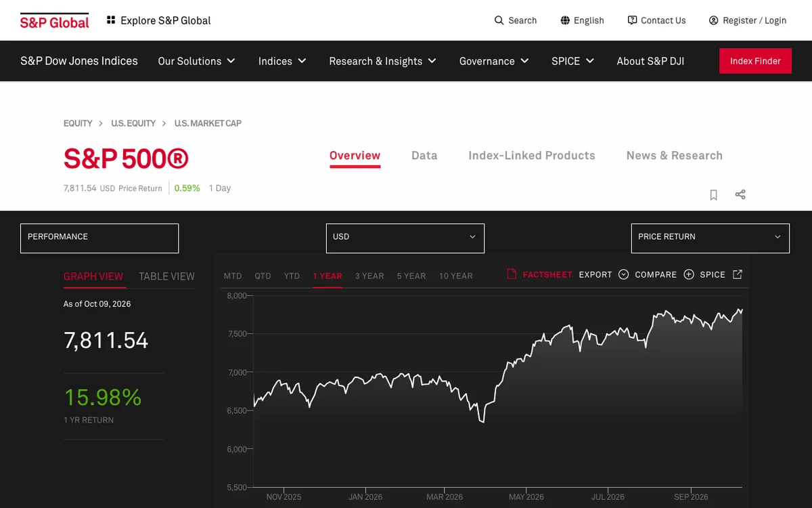Click the Export download circle icon
Image resolution: width=812 pixels, height=508 pixels.
pos(623,274)
